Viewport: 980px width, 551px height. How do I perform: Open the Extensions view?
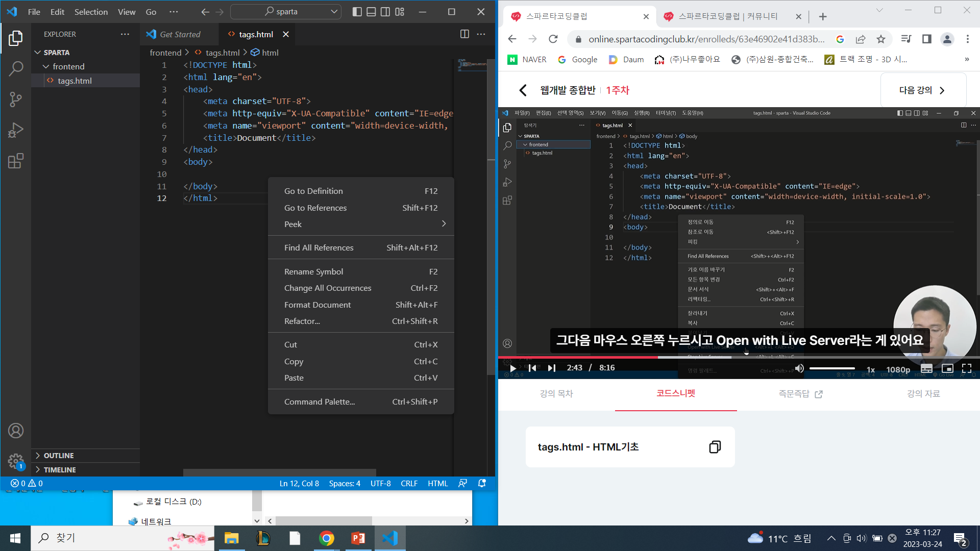click(x=16, y=161)
